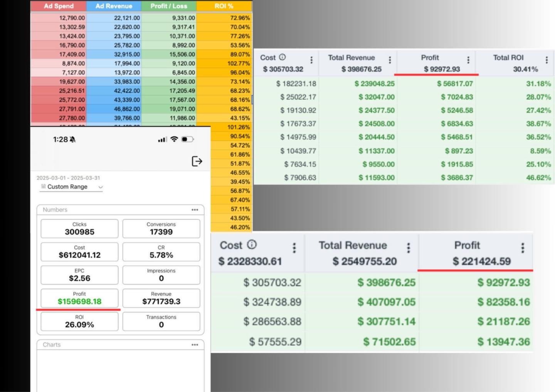Viewport: 555px width, 392px height.
Task: Tap the battery icon in phone status bar
Action: click(187, 139)
